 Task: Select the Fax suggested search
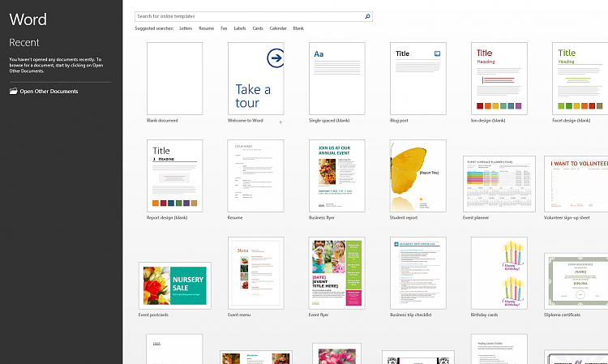tap(224, 28)
